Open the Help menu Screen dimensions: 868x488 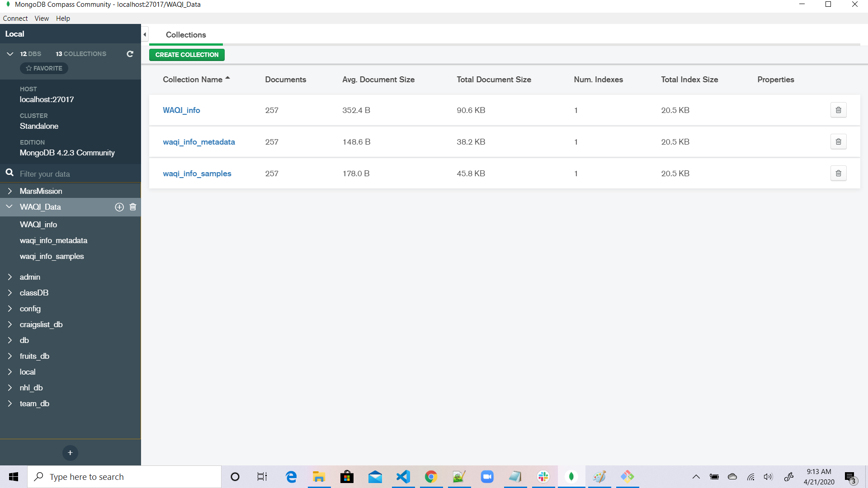(63, 19)
